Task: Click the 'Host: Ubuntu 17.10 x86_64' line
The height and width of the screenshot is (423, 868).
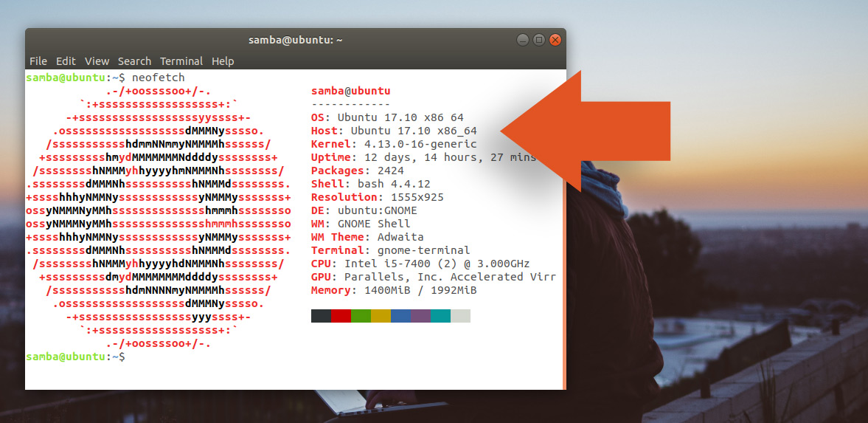Action: [x=394, y=131]
